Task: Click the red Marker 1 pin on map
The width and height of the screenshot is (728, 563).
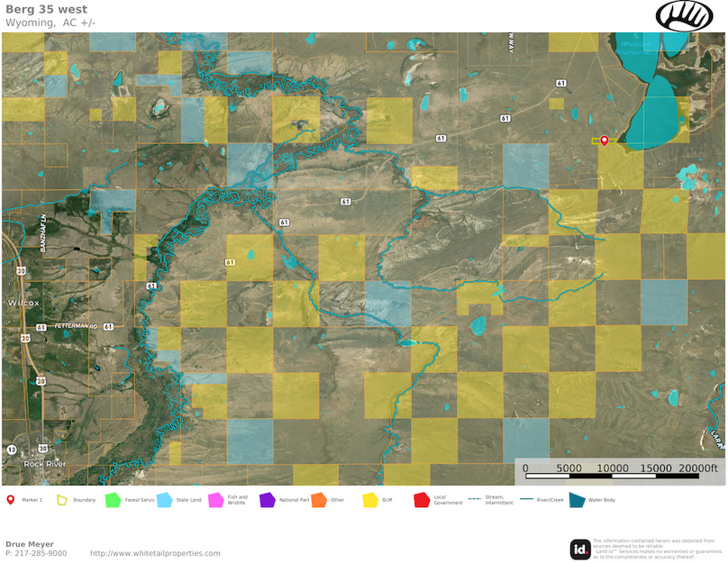Action: click(604, 140)
